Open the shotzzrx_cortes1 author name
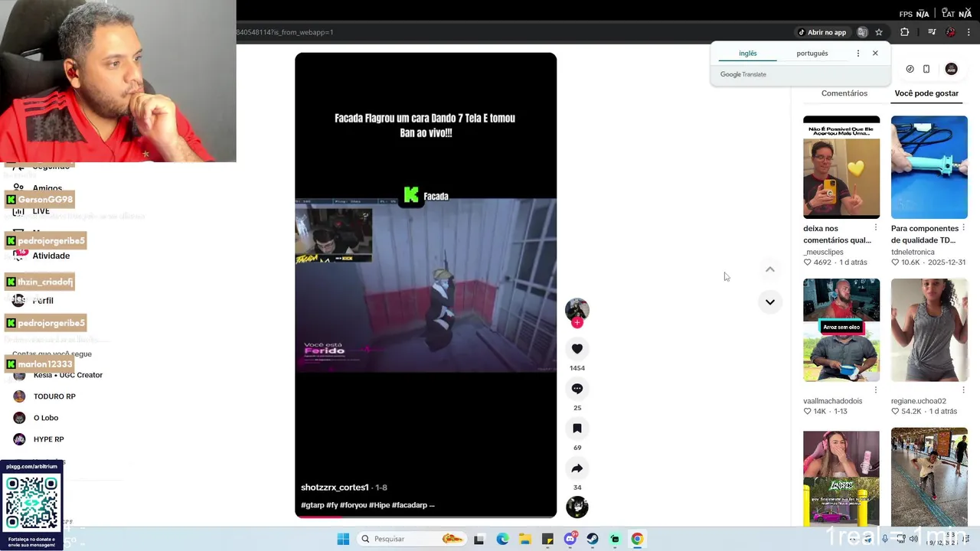The image size is (980, 551). (335, 487)
